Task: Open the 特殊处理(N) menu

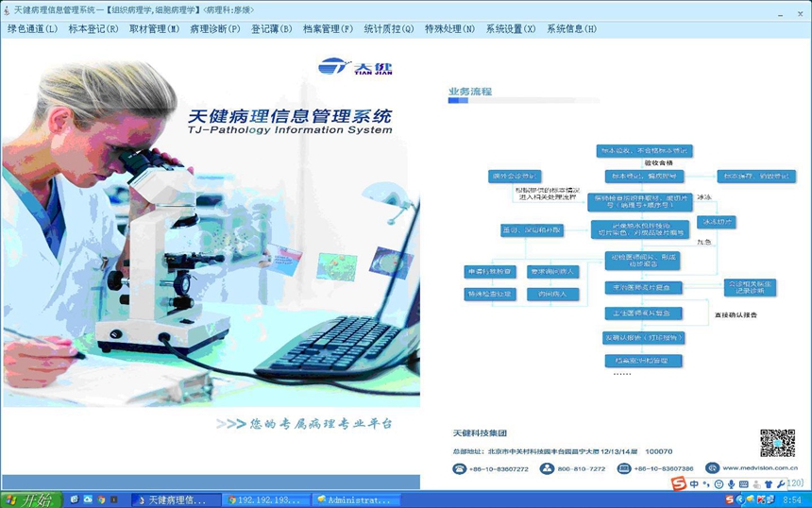Action: click(x=449, y=29)
